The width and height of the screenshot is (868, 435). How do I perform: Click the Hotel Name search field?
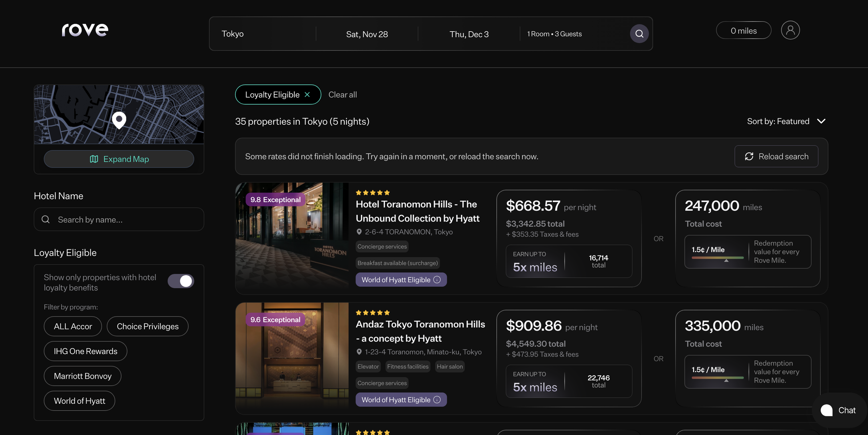(119, 219)
